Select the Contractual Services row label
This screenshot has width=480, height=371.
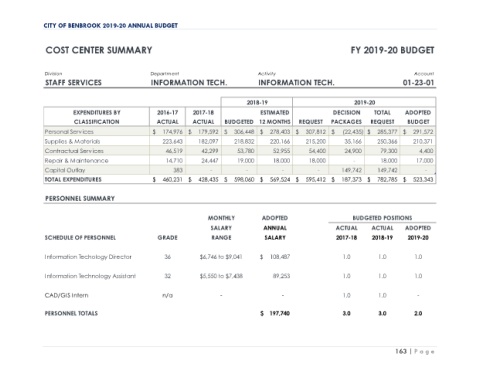pyautogui.click(x=74, y=151)
